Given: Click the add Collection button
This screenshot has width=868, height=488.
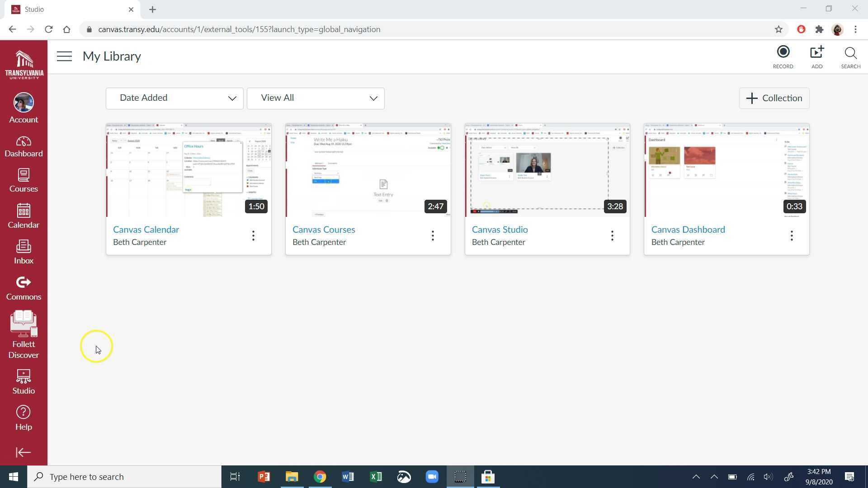Looking at the screenshot, I should [x=774, y=98].
